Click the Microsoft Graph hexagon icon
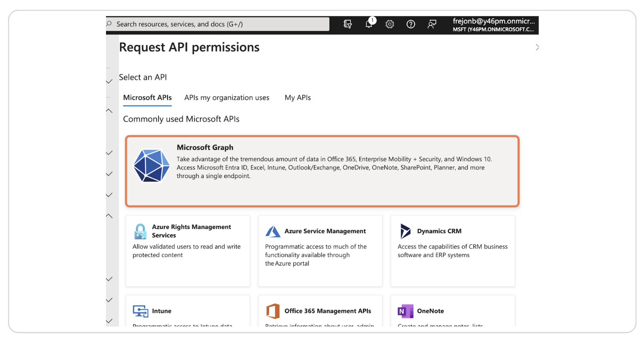This screenshot has height=339, width=644. (x=151, y=166)
